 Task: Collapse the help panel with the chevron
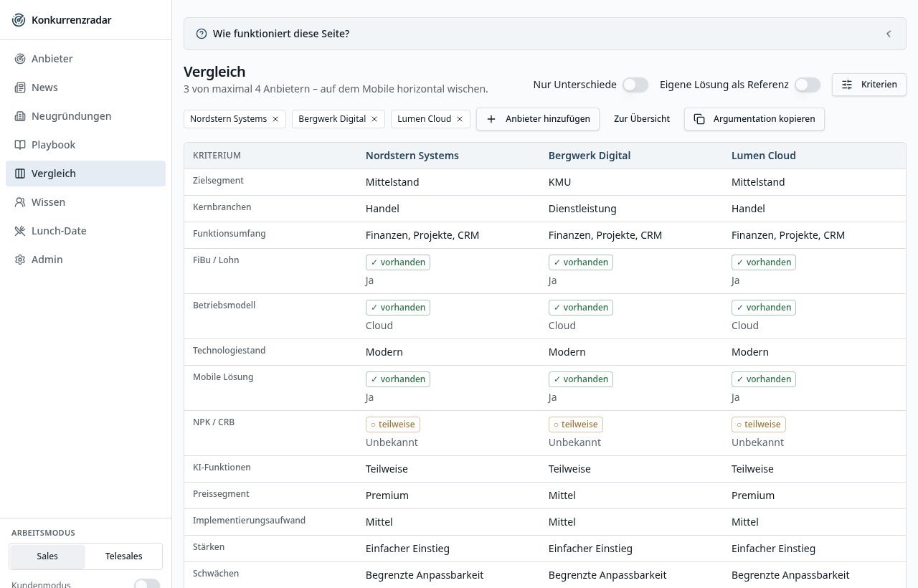[889, 34]
